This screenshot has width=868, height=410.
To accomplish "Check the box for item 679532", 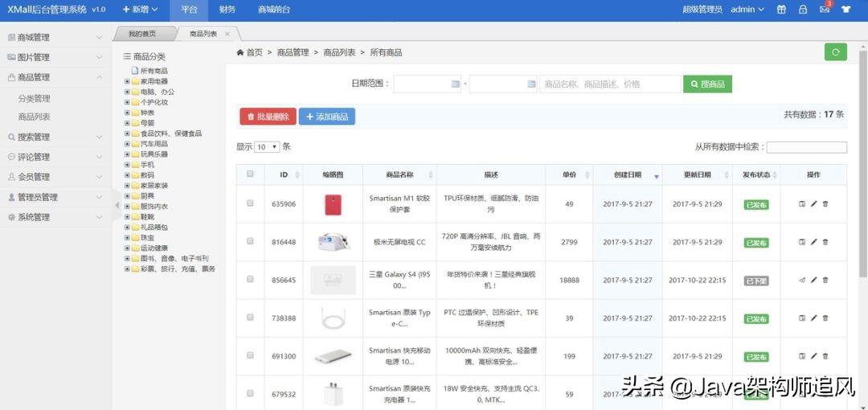I will click(x=250, y=393).
